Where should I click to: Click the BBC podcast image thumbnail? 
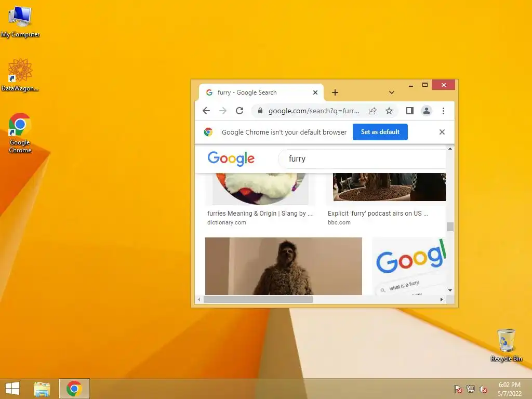click(x=389, y=187)
